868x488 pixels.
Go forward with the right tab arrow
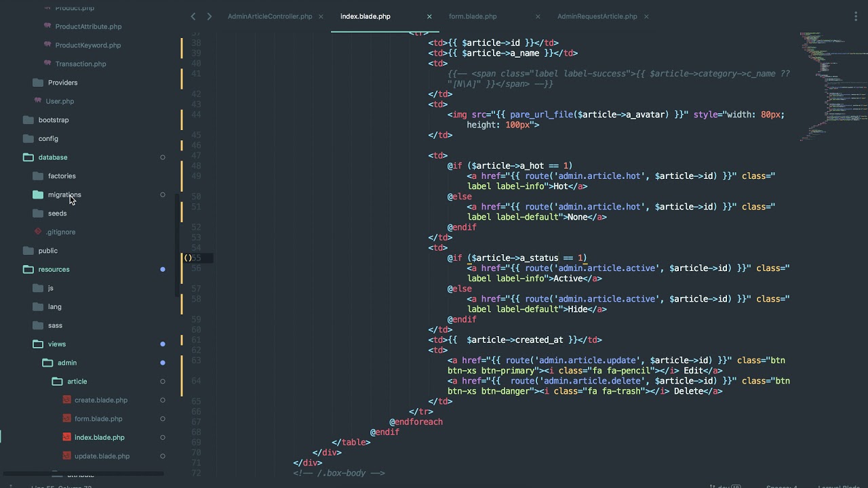pos(209,16)
